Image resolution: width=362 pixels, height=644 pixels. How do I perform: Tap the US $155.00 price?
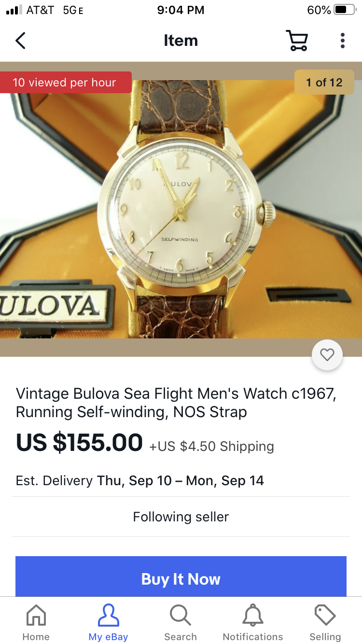click(79, 442)
